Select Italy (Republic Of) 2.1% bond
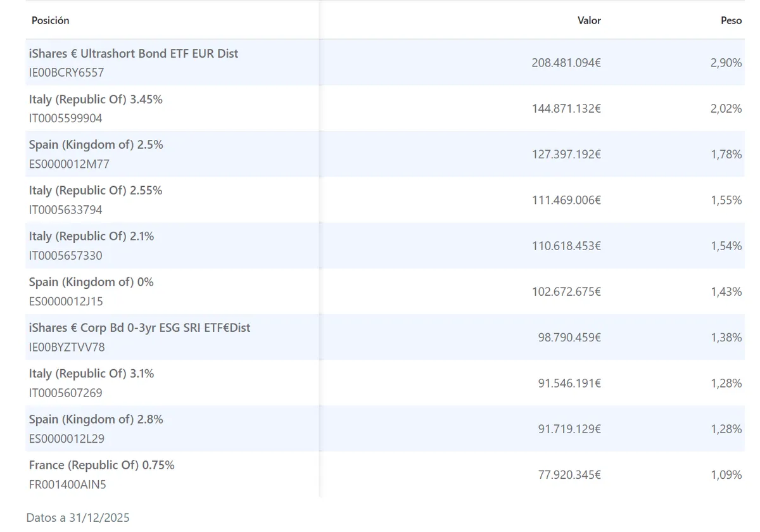This screenshot has width=760, height=532. pyautogui.click(x=91, y=236)
